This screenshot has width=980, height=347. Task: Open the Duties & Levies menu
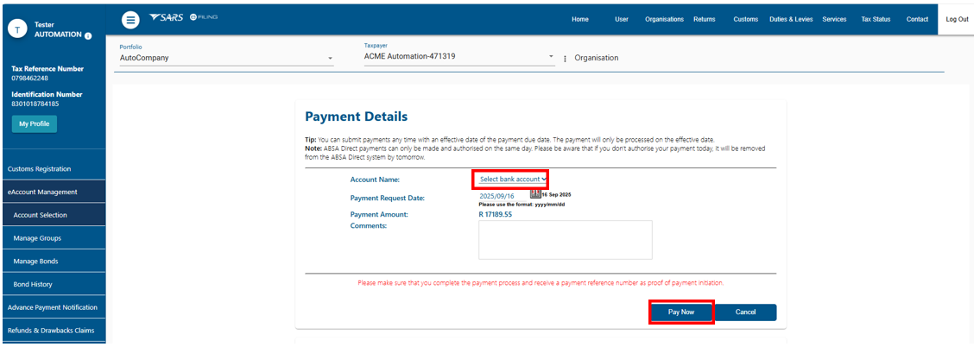pyautogui.click(x=789, y=19)
